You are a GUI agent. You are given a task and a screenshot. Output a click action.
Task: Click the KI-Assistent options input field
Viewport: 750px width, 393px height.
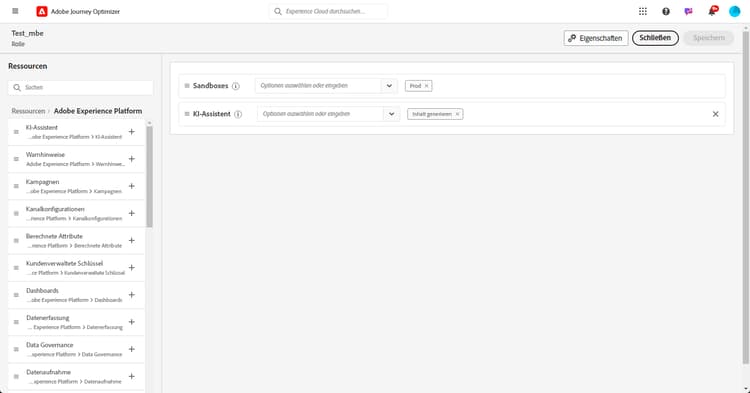coord(320,114)
